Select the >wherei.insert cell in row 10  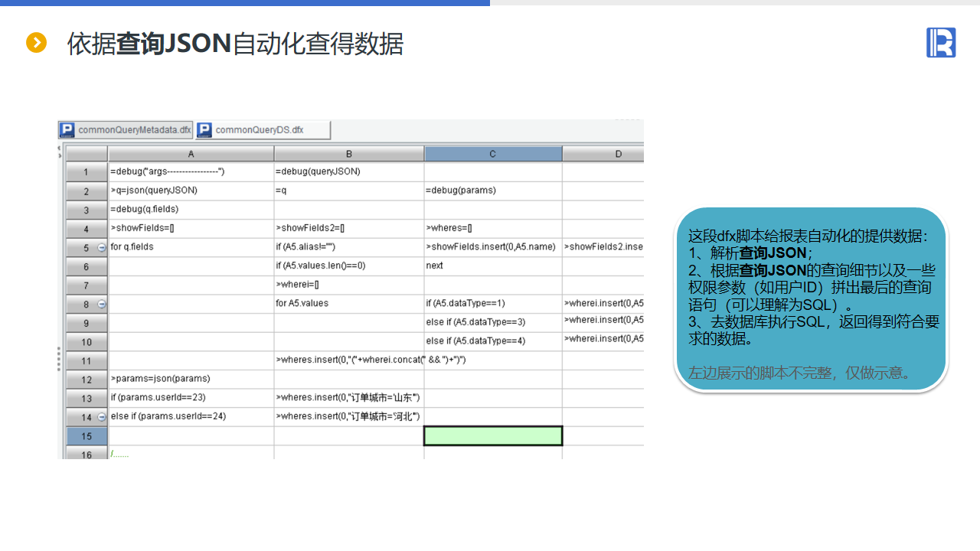(603, 340)
